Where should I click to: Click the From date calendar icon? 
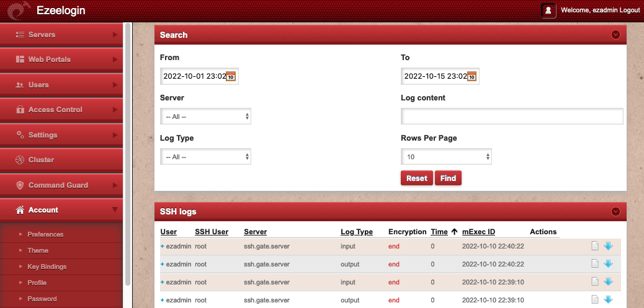[x=231, y=77]
